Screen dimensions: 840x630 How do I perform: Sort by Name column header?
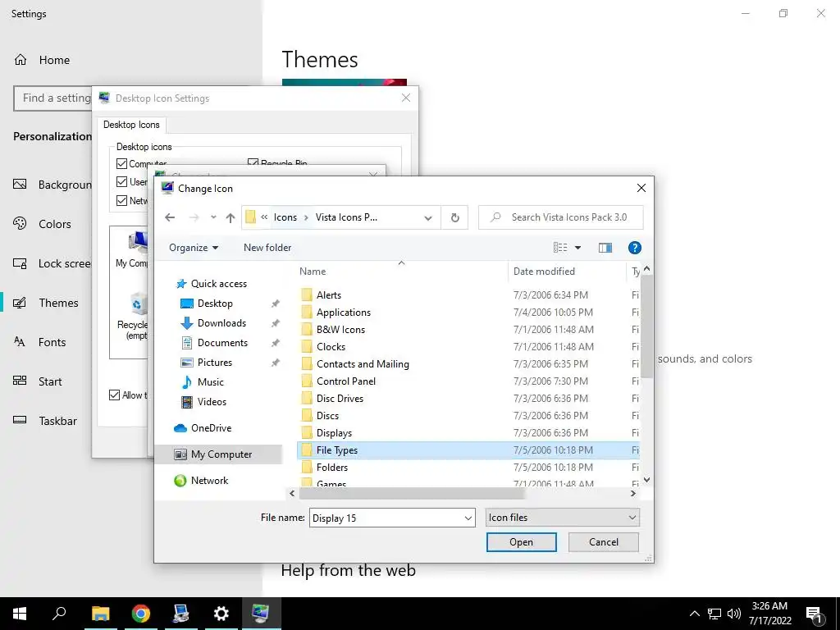402,271
